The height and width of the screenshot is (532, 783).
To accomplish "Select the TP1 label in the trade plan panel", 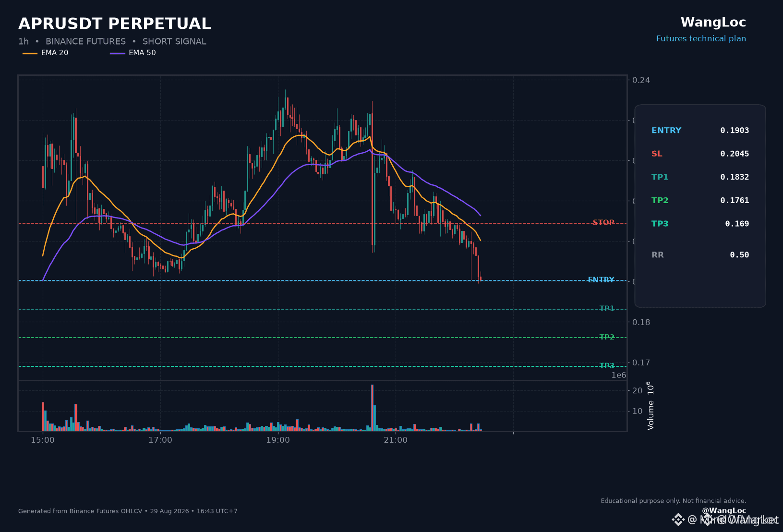I will tap(660, 177).
